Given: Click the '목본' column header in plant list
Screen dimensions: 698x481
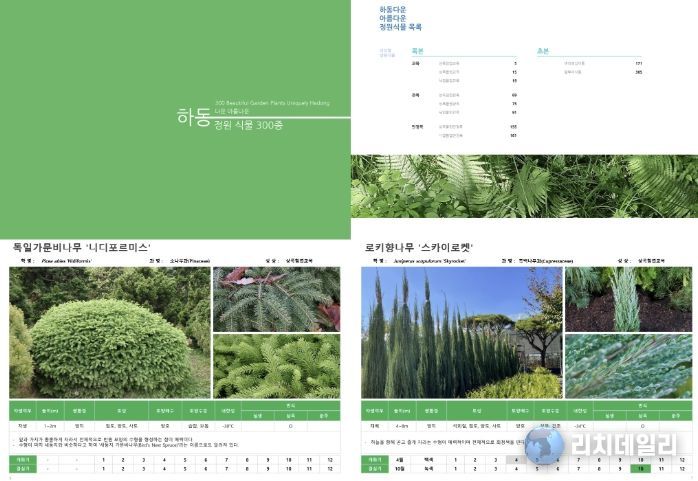Looking at the screenshot, I should pyautogui.click(x=419, y=50).
